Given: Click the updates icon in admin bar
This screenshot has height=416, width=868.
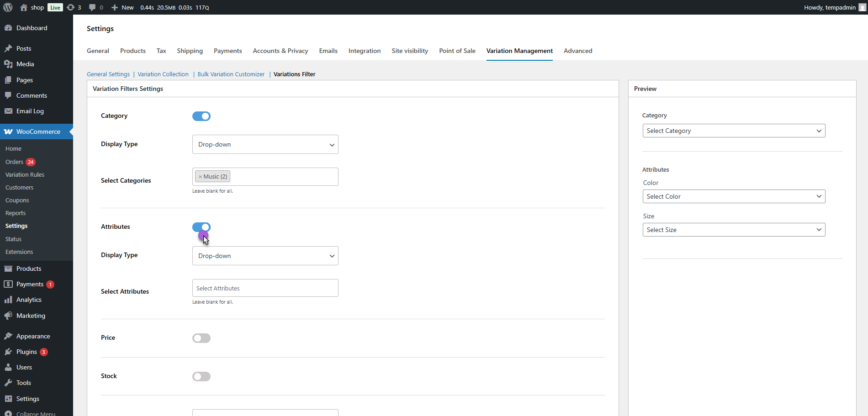Looking at the screenshot, I should pos(71,7).
